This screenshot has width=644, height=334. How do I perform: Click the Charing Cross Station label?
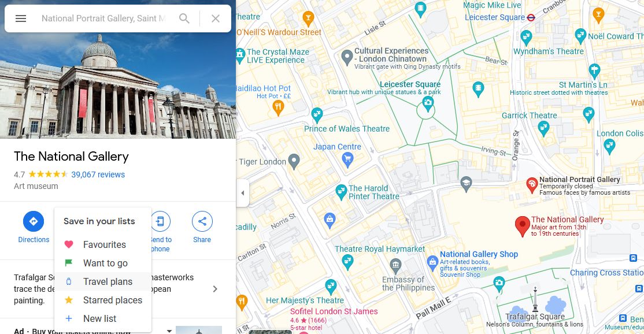pos(606,273)
